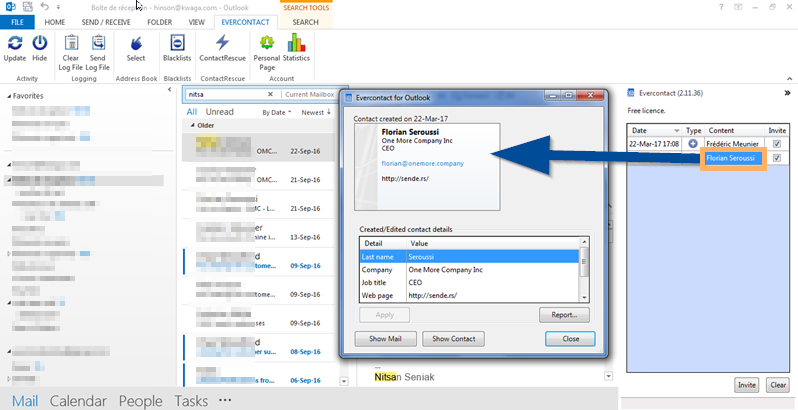Select the Job title CEO row
798x410 pixels.
(470, 282)
